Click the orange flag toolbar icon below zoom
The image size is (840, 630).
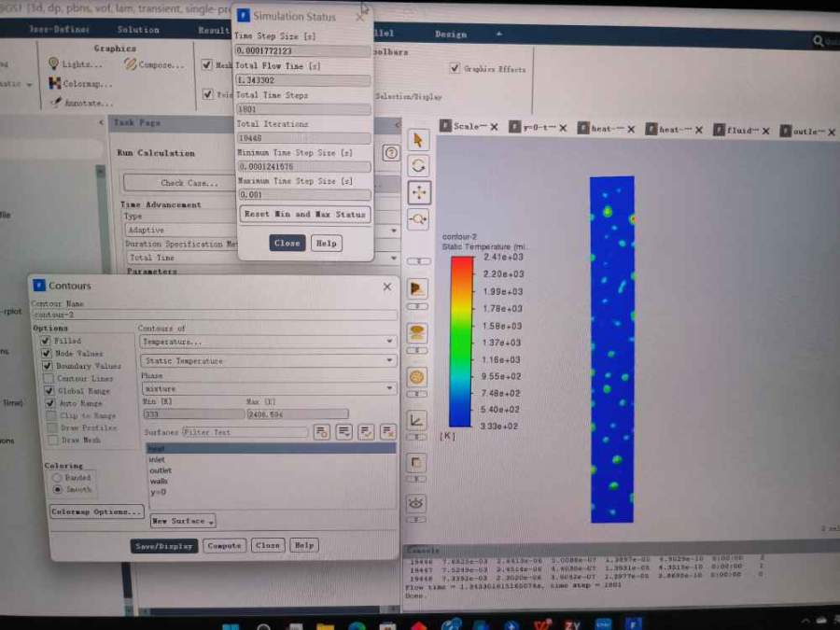(x=417, y=289)
